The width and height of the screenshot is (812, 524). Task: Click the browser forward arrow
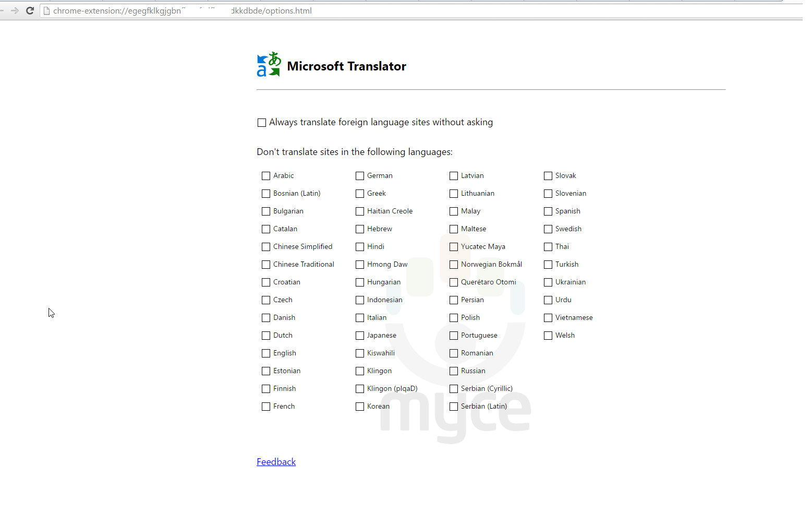[x=15, y=10]
